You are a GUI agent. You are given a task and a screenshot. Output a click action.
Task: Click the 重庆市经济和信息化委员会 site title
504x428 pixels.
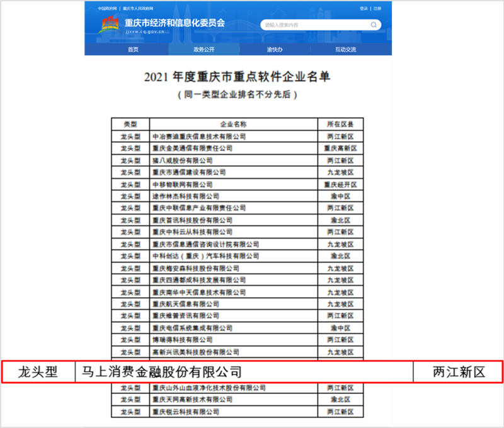(175, 23)
